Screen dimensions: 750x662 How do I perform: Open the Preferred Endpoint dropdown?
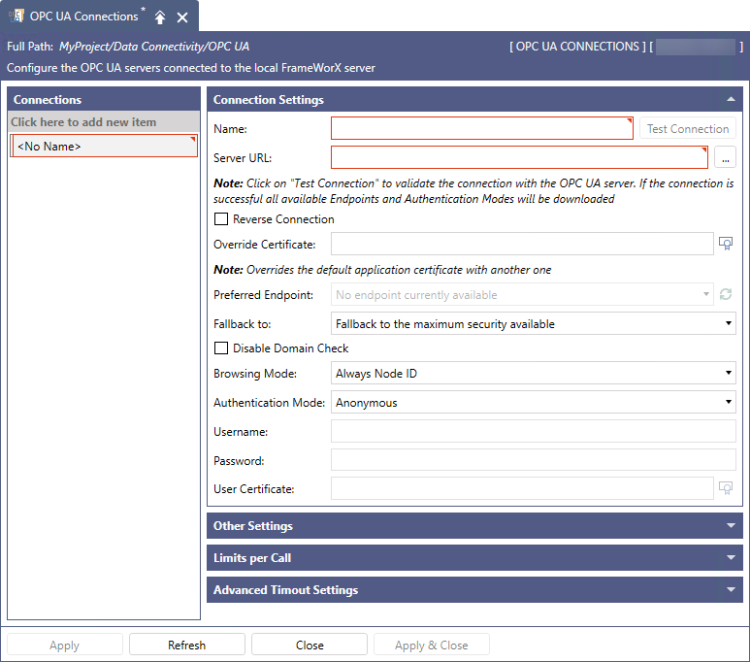coord(522,295)
